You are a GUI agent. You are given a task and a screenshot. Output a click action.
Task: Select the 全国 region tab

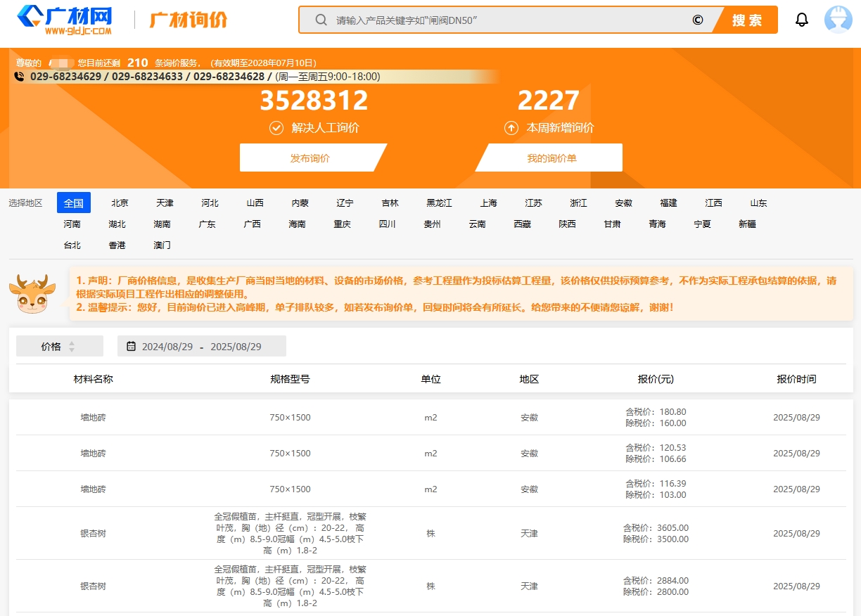pyautogui.click(x=74, y=203)
